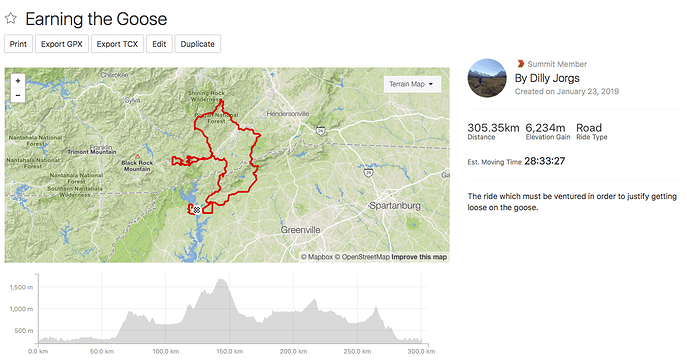The height and width of the screenshot is (363, 689).
Task: Click the highest peak on elevation profile
Action: 222,279
